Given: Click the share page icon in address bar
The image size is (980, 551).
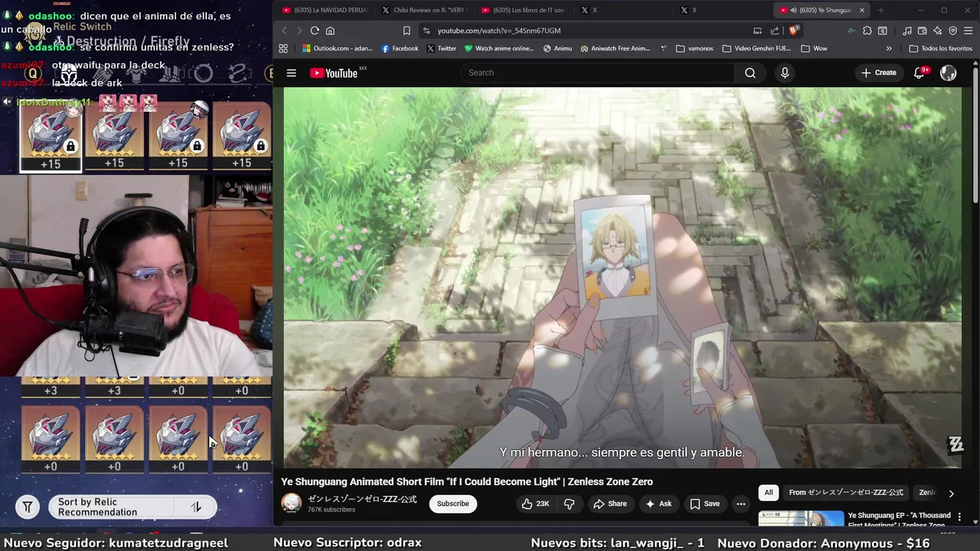Looking at the screenshot, I should click(x=774, y=31).
